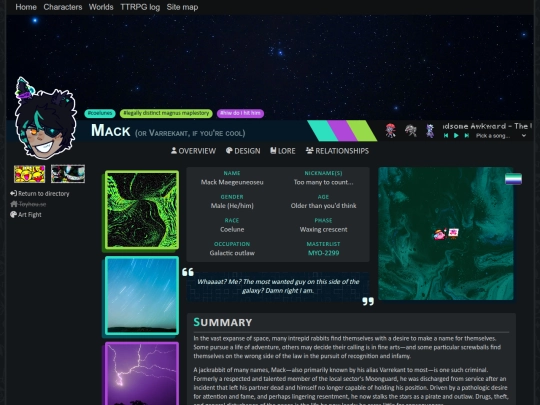The image size is (540, 405).
Task: Click the yellow emoji hearts thumbnail
Action: (x=29, y=174)
